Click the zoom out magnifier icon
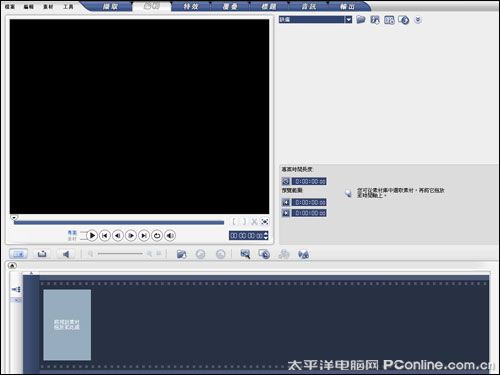This screenshot has width=500, height=375. coord(90,254)
